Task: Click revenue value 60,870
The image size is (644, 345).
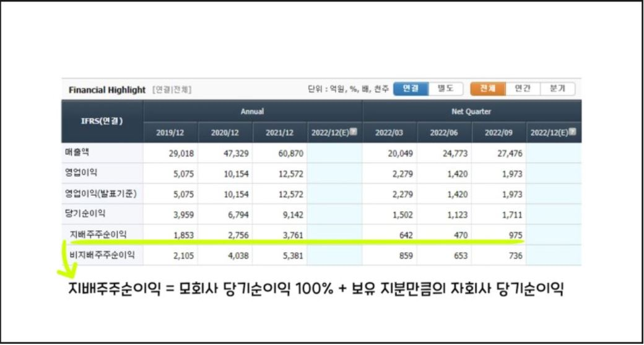Action: coord(291,154)
